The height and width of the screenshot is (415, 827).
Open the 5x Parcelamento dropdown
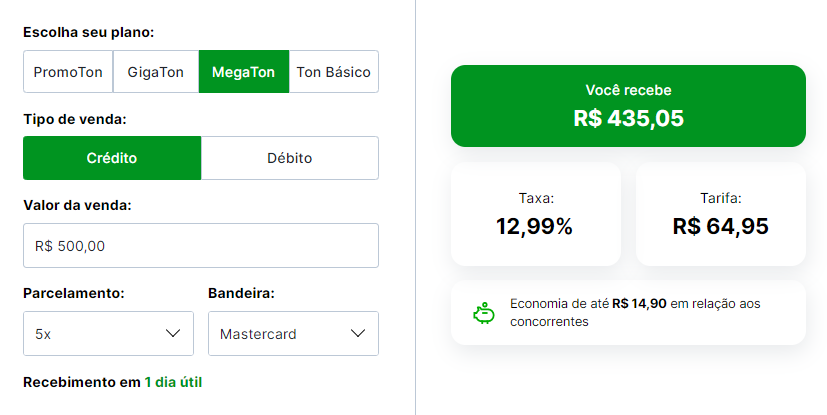coord(108,333)
